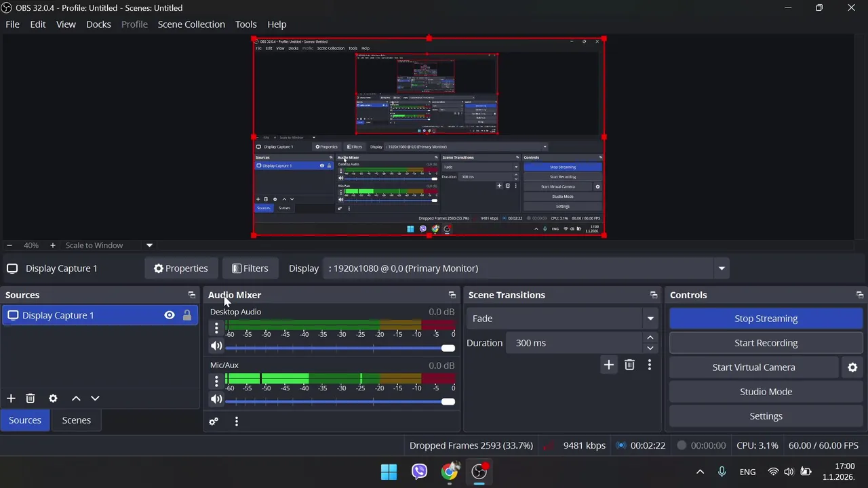Decrease Duration with down stepper arrow
The height and width of the screenshot is (488, 868).
650,348
